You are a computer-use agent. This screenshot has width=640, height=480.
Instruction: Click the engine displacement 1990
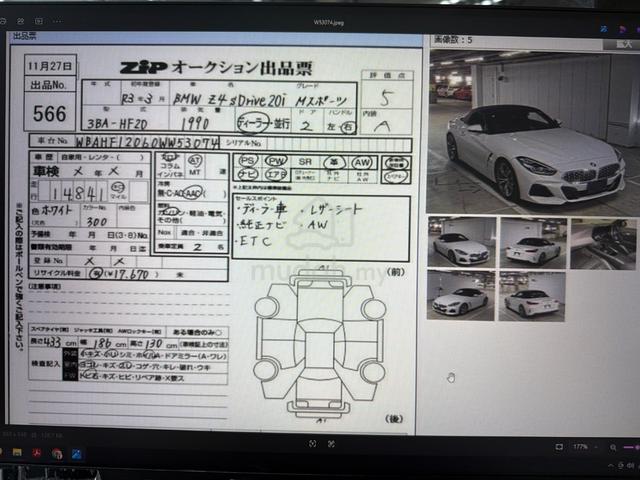(x=195, y=124)
